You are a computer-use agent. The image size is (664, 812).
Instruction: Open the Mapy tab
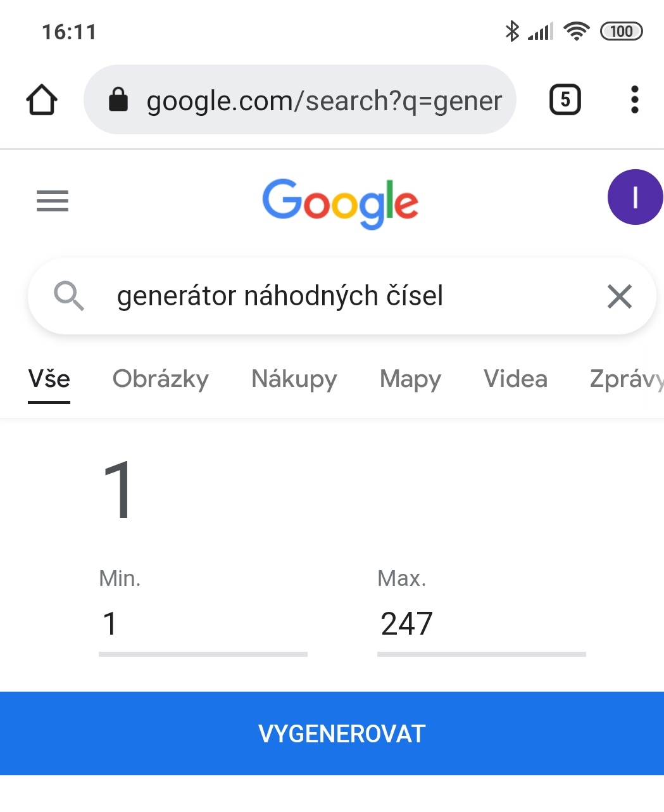coord(410,379)
